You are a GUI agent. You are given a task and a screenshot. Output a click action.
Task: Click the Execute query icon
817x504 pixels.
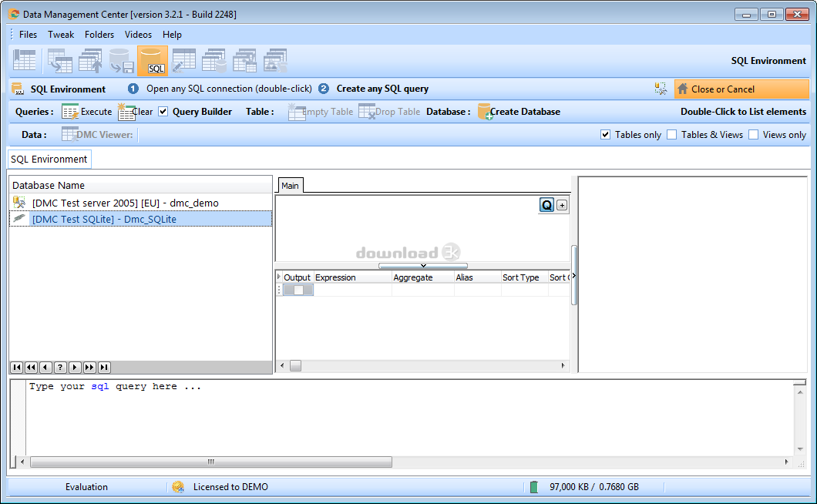point(70,112)
